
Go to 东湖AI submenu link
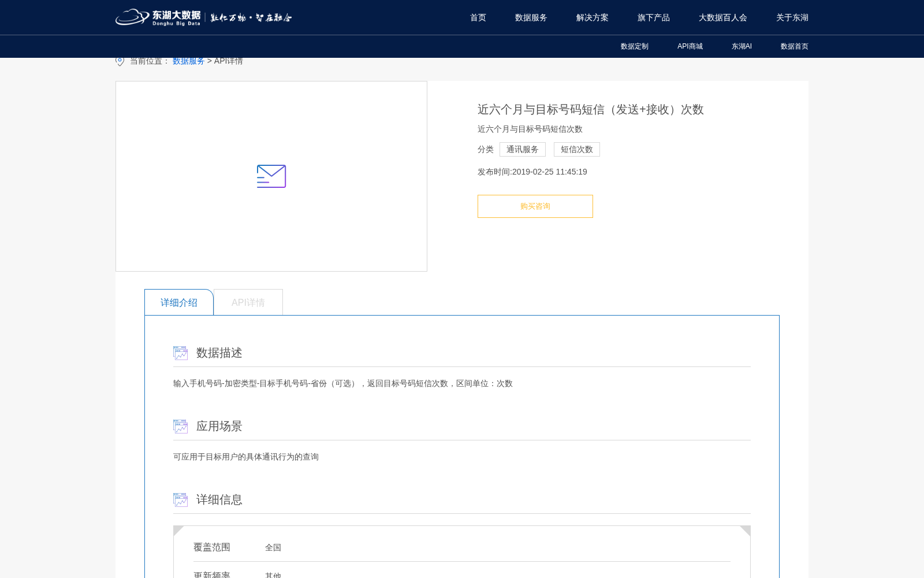coord(742,46)
